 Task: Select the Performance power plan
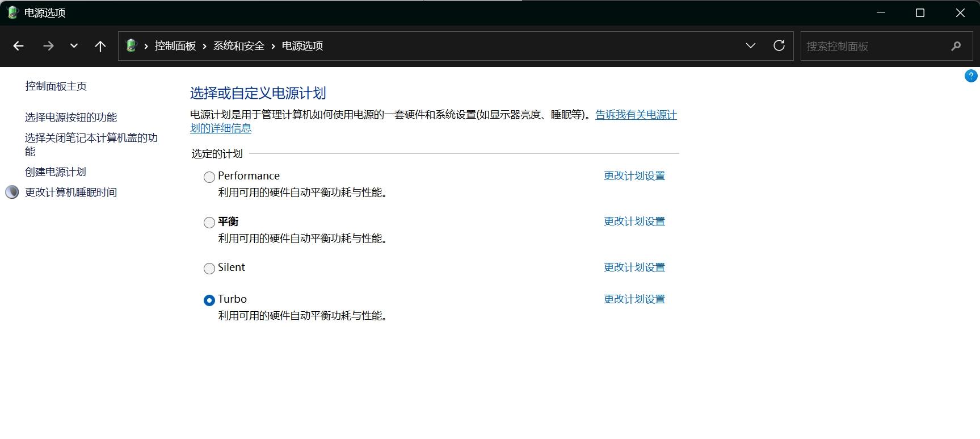click(209, 177)
